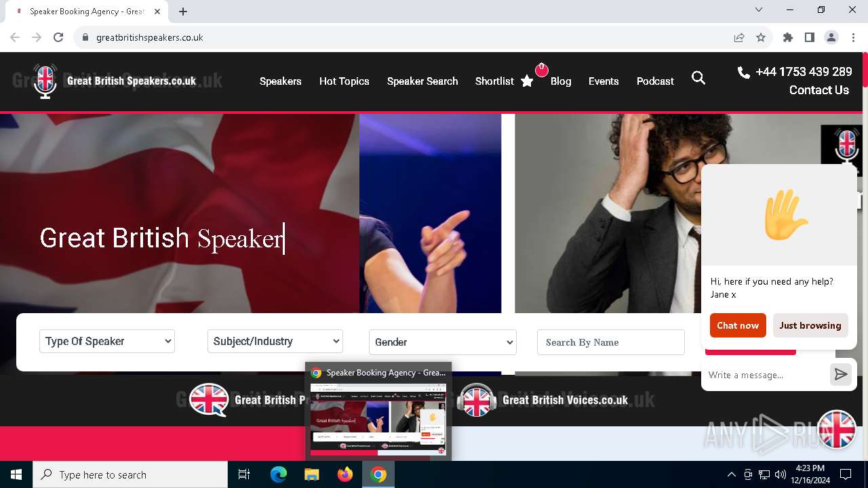Click the Great British Voices headphone logo

476,400
